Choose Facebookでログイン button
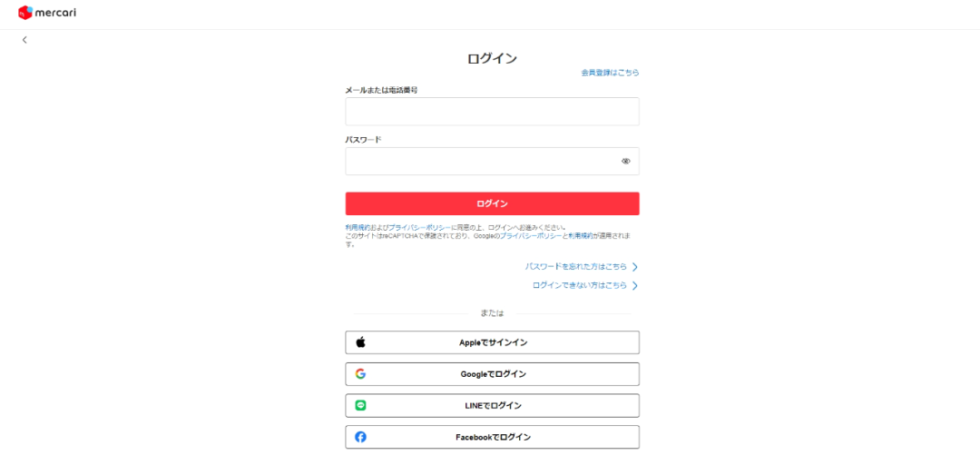 (492, 437)
